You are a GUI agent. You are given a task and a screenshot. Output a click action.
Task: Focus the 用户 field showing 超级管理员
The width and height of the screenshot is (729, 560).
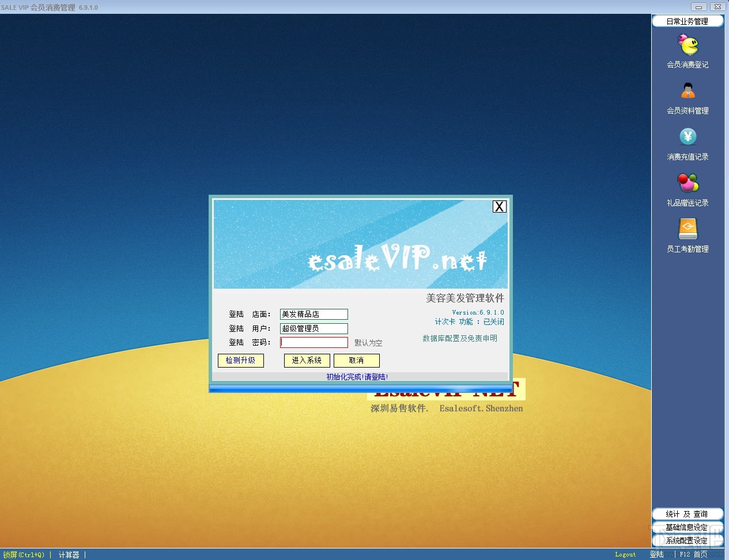point(314,328)
